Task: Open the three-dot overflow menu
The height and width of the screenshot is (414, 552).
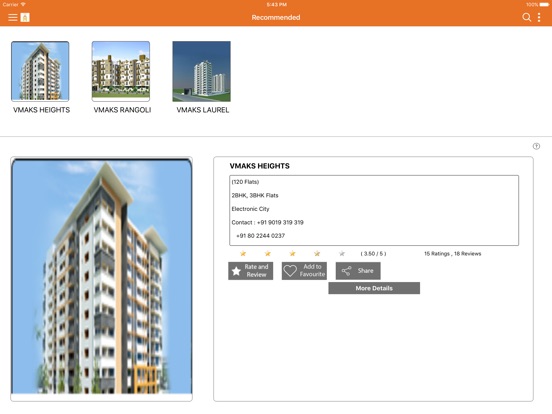Action: 539,17
